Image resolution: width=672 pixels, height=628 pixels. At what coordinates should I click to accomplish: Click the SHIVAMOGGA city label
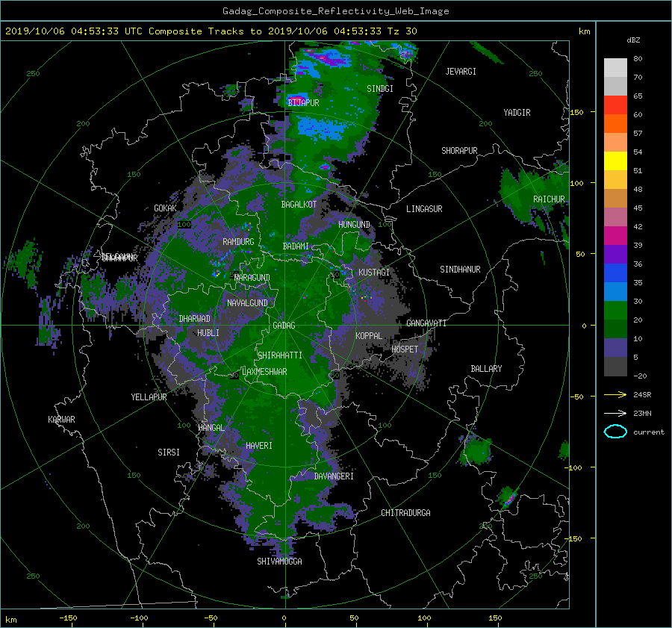tap(279, 562)
